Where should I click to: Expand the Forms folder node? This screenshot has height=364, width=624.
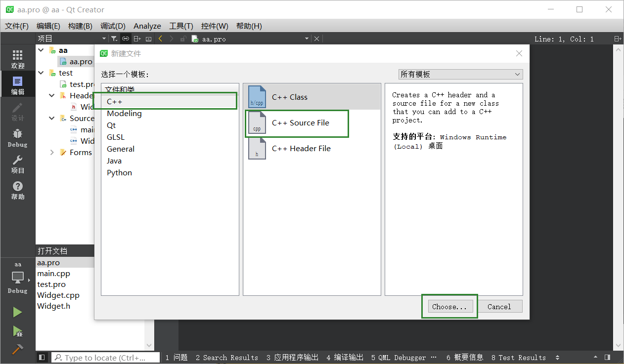(51, 152)
